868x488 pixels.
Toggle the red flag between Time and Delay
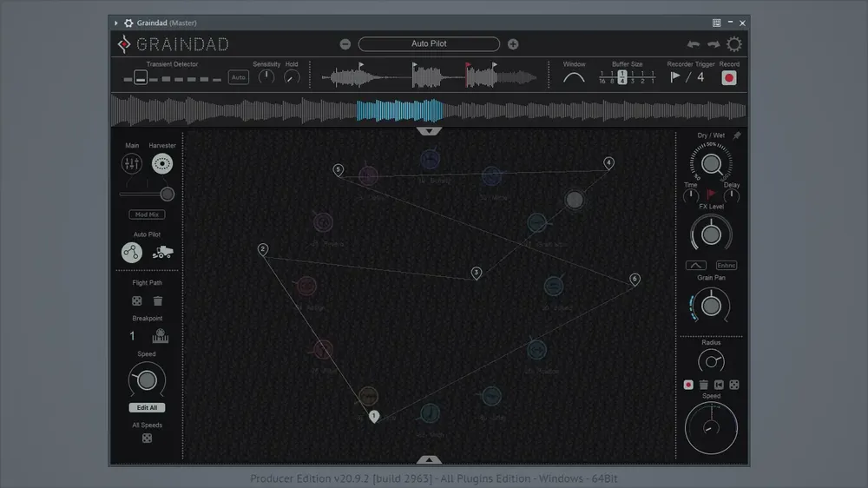pyautogui.click(x=712, y=194)
